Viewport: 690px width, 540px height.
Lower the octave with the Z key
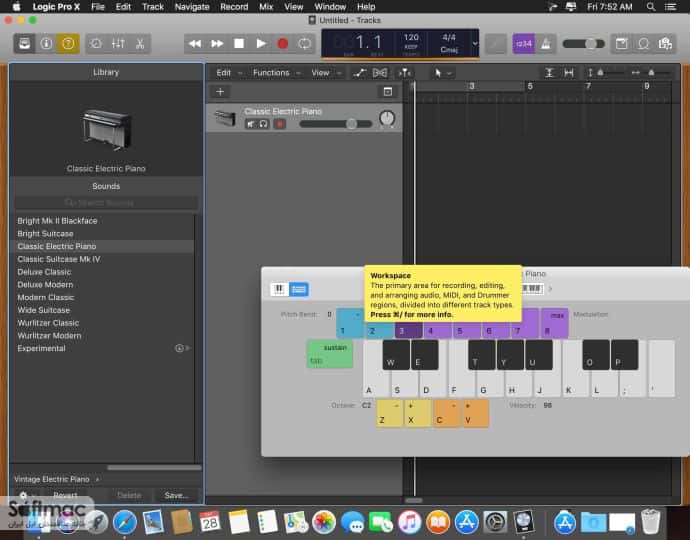[389, 413]
